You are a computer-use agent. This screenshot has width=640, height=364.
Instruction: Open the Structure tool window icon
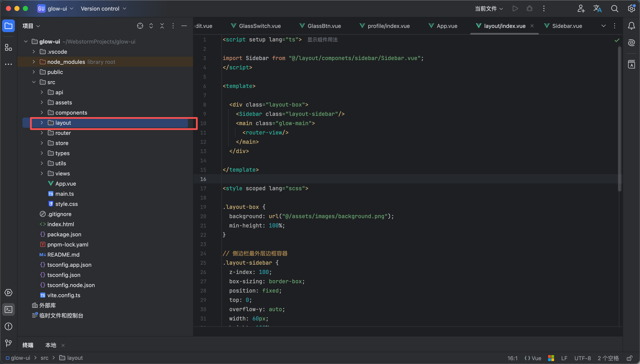(x=8, y=48)
